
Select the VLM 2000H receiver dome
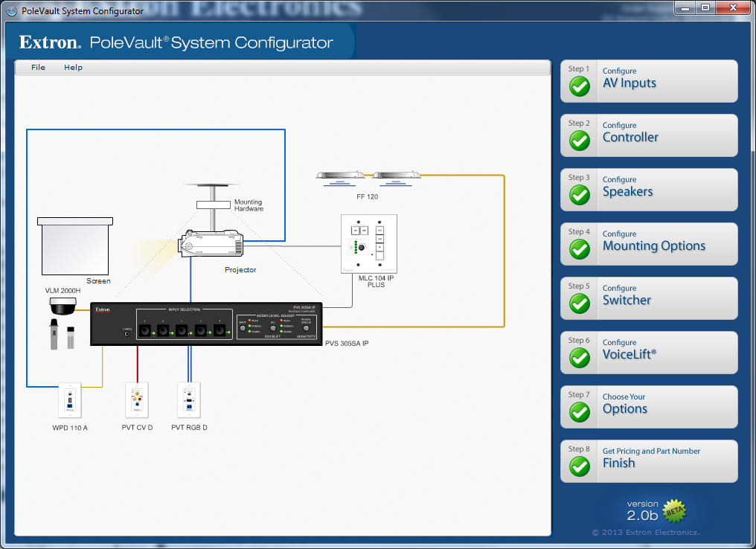pyautogui.click(x=63, y=306)
